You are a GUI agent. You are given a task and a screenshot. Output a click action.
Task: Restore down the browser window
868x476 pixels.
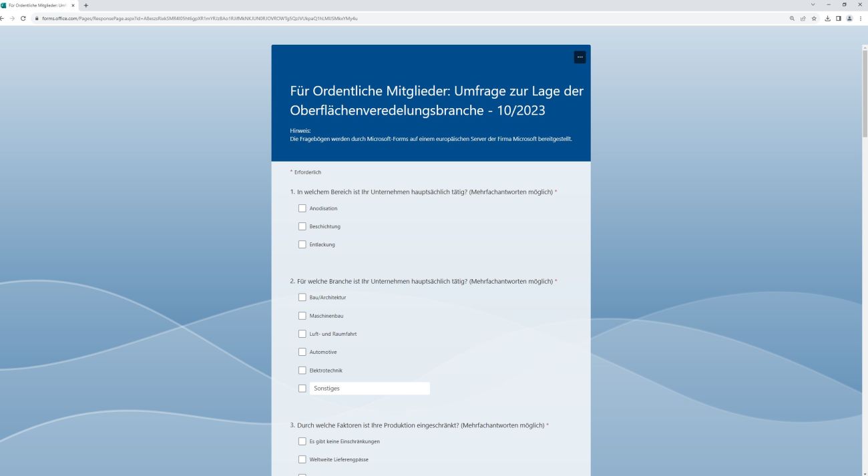845,5
